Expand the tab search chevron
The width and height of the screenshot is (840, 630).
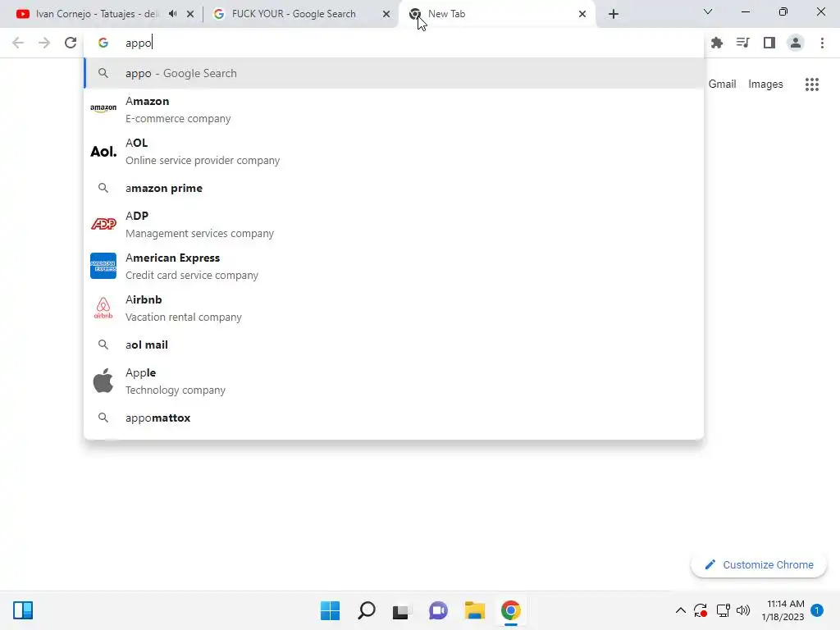708,11
